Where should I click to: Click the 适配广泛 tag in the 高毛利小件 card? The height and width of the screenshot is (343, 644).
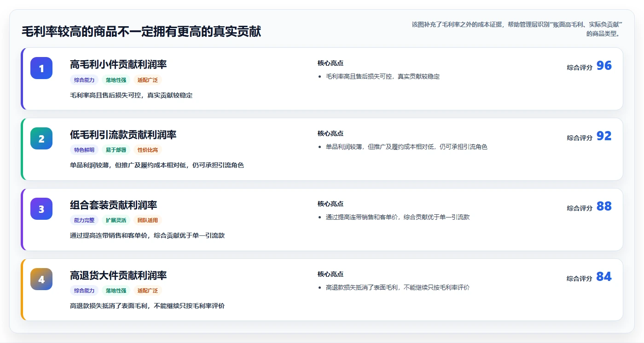tap(148, 80)
